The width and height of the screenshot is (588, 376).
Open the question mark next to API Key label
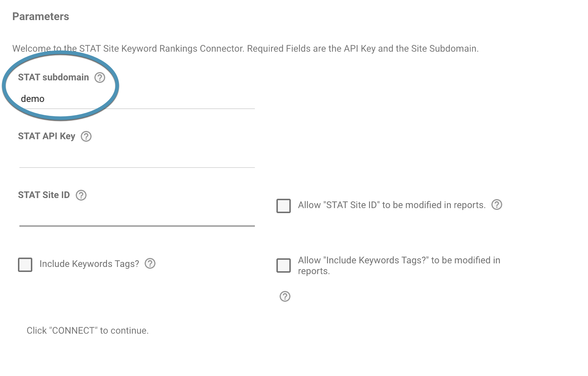(87, 136)
